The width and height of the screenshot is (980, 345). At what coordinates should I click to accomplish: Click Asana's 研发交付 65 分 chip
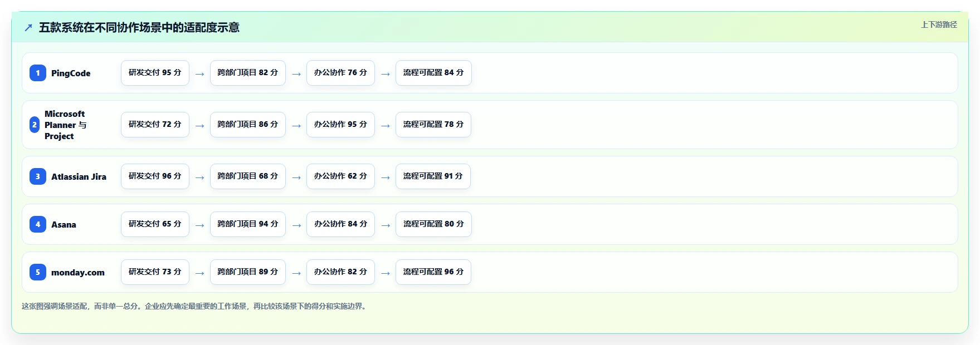(x=155, y=224)
